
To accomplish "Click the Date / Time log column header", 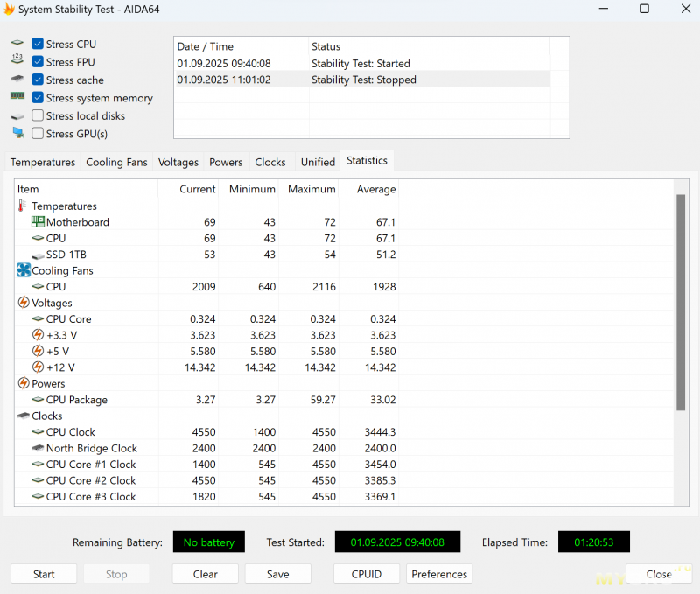I will click(241, 46).
